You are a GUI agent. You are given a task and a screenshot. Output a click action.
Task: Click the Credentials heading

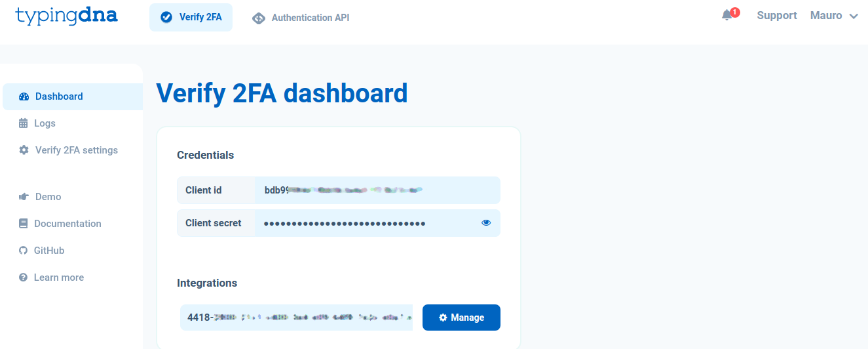tap(206, 155)
